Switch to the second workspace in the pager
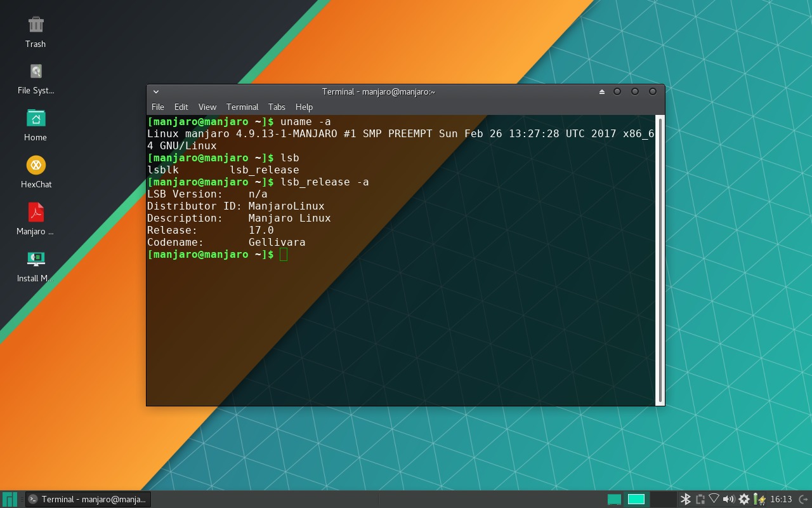This screenshot has height=508, width=812. pos(636,499)
